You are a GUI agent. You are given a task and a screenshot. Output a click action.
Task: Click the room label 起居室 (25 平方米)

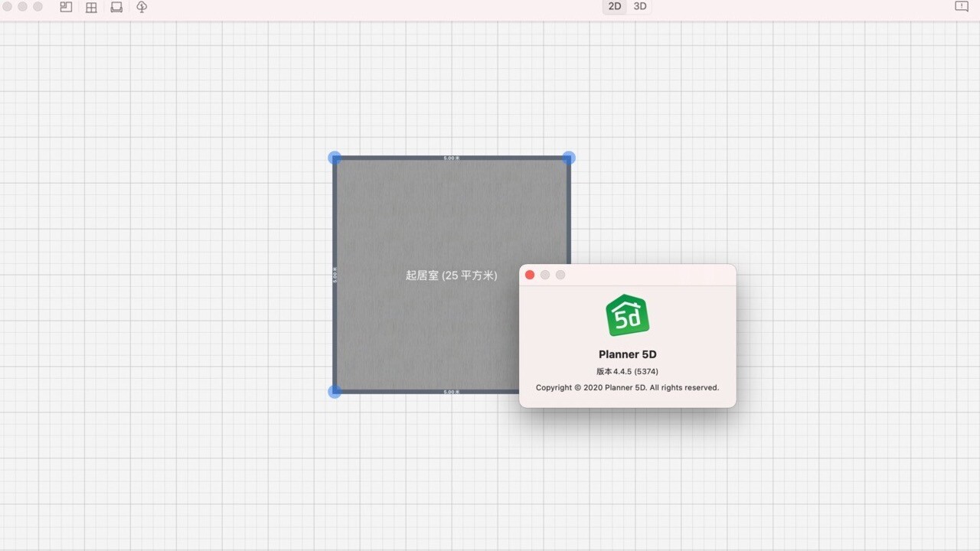[452, 275]
